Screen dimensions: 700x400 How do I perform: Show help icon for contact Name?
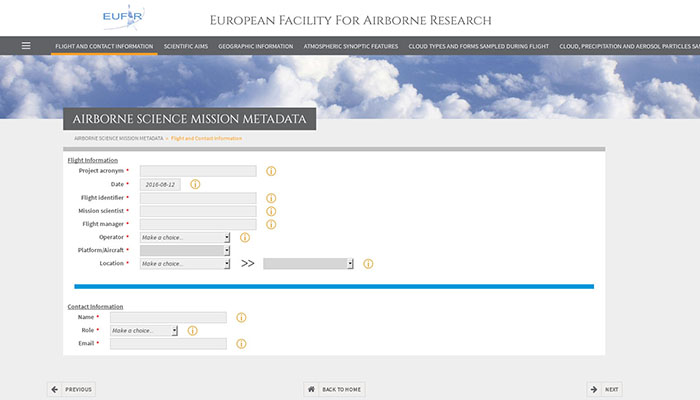pyautogui.click(x=241, y=317)
